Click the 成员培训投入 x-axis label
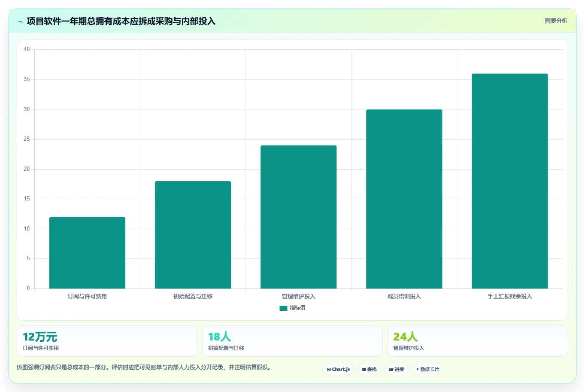The image size is (585, 392). click(404, 296)
